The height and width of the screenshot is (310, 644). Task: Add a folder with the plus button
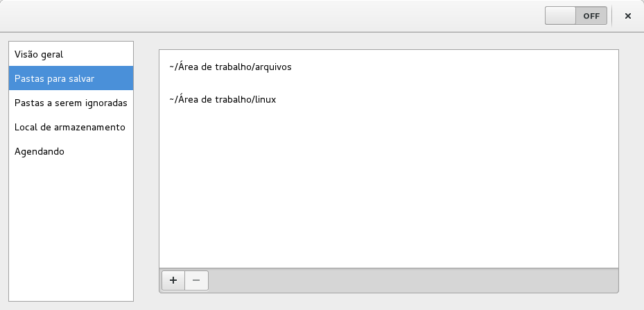173,280
